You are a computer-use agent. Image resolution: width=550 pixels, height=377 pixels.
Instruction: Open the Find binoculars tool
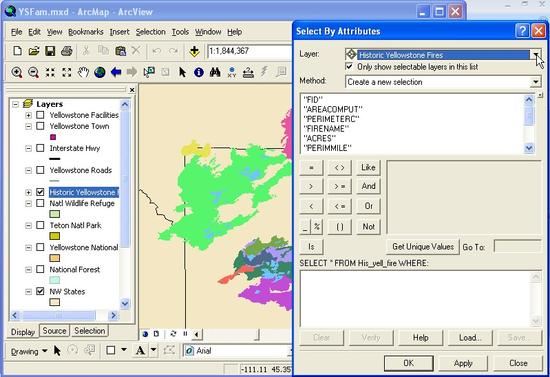coord(215,72)
